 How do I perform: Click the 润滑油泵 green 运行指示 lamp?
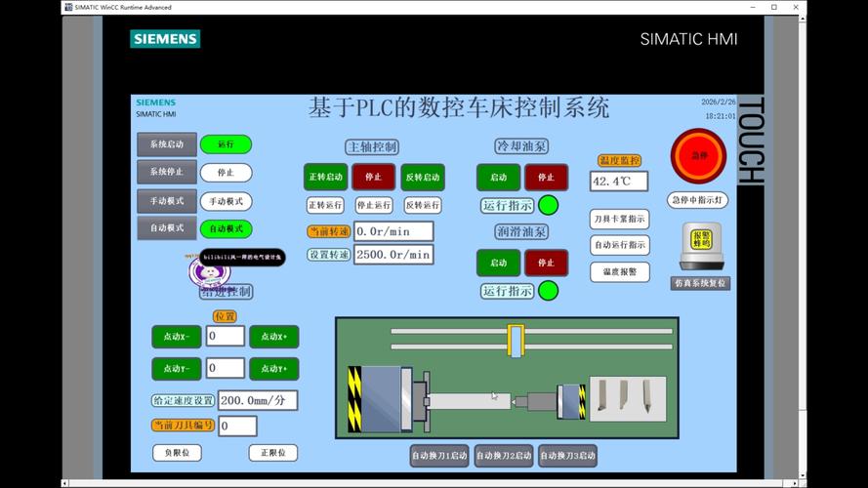[x=548, y=291]
